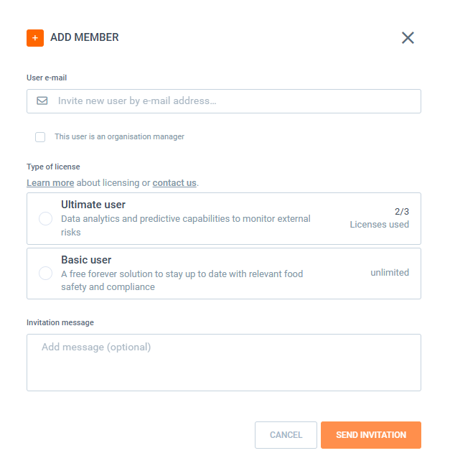Follow the contact us link
Image resolution: width=450 pixels, height=476 pixels.
174,183
